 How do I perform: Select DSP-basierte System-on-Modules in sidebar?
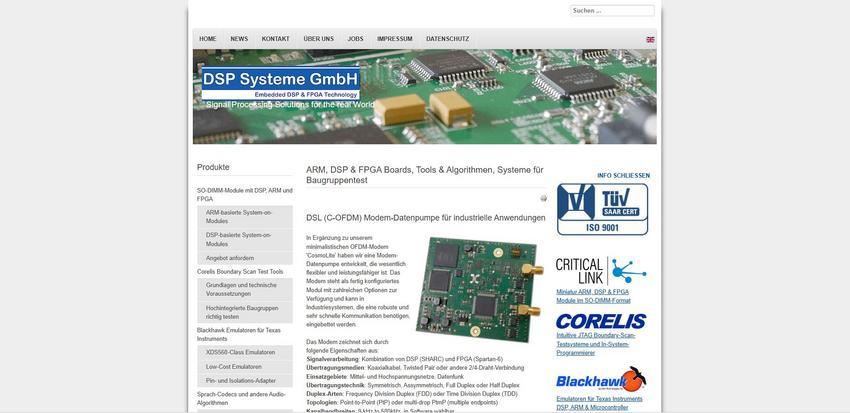(244, 240)
